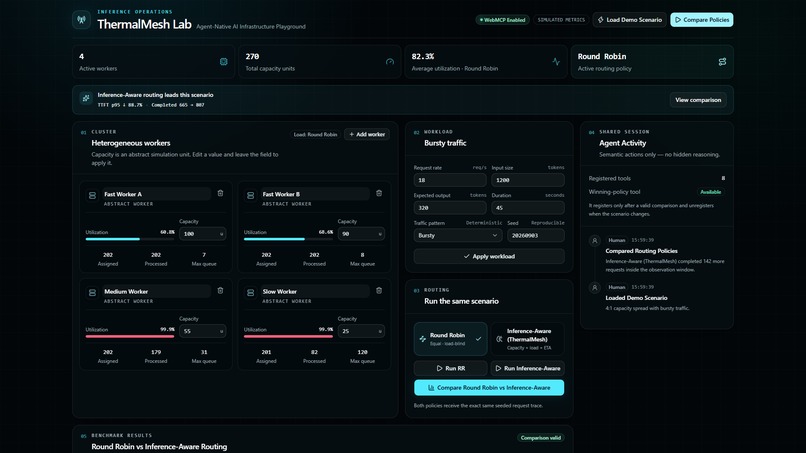The image size is (806, 453).
Task: Click Compare Policies button in header
Action: coord(702,20)
